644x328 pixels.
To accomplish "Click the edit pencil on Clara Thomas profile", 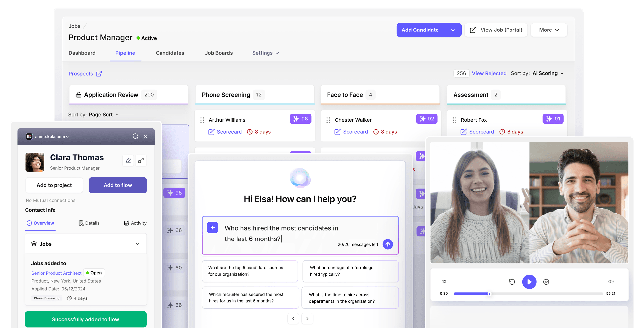I will coord(128,160).
